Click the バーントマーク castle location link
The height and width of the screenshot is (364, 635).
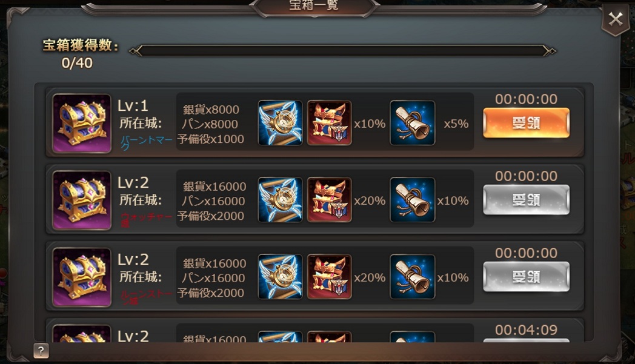tap(146, 144)
